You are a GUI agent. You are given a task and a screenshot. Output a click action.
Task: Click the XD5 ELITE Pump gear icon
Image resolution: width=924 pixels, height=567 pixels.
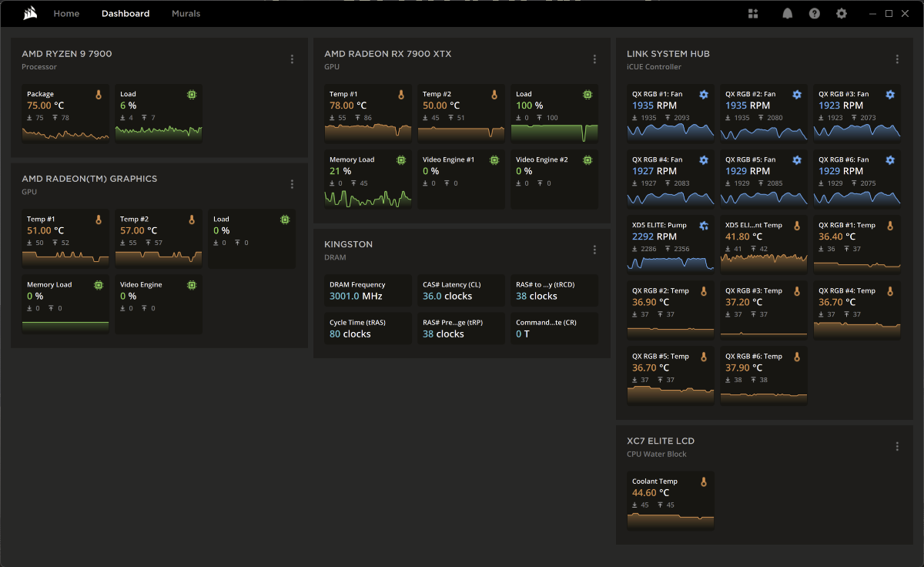click(x=704, y=226)
